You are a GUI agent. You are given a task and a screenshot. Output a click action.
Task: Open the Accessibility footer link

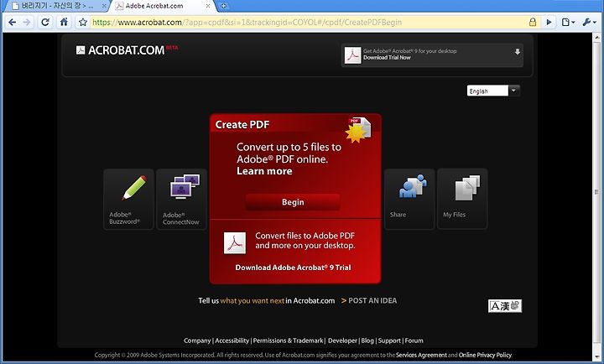coord(232,341)
